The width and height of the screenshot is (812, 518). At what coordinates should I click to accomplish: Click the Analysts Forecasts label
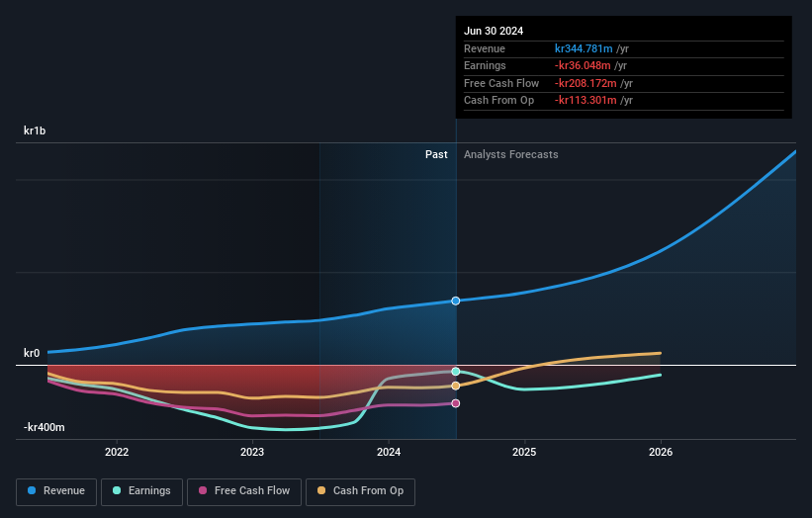point(510,154)
